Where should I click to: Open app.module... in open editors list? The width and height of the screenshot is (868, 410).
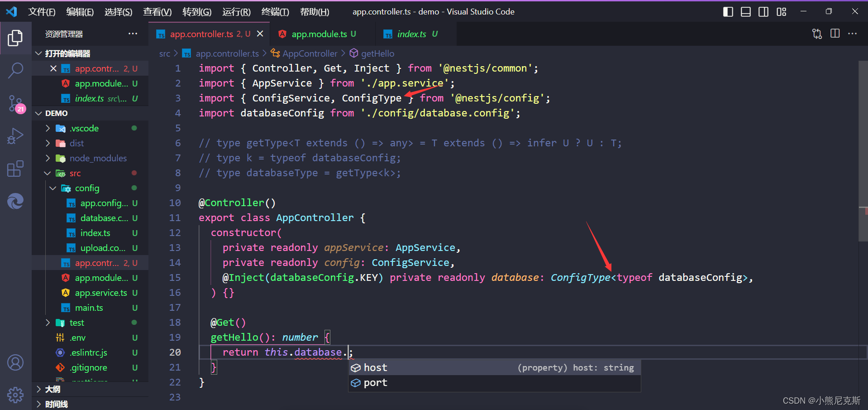click(90, 83)
